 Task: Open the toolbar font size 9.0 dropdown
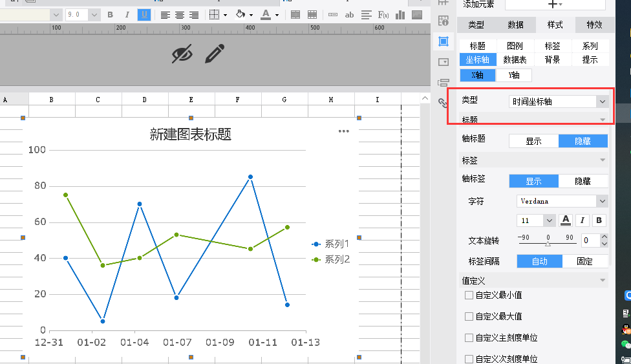[x=94, y=15]
